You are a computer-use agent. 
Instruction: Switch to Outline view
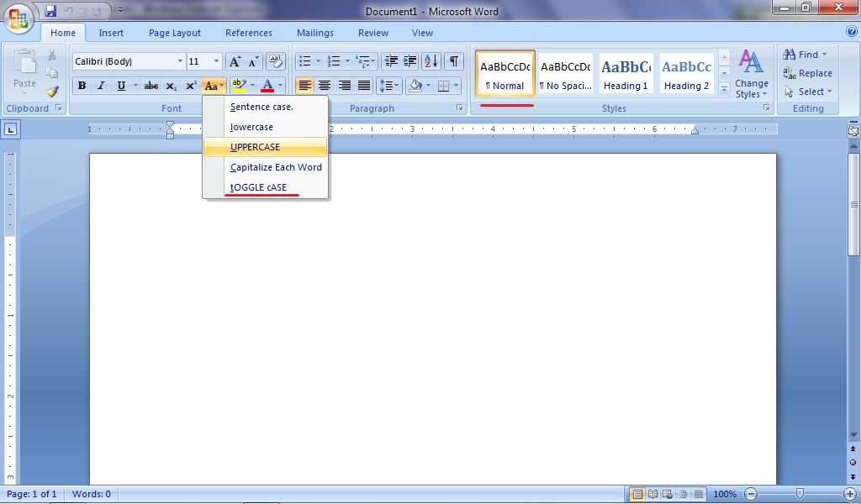click(x=683, y=494)
